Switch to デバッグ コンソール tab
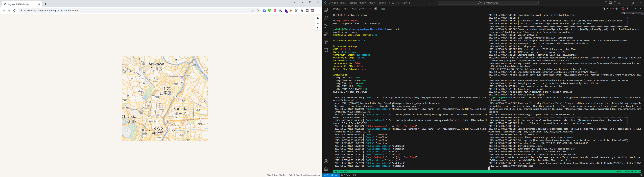The width and height of the screenshot is (644, 177). (x=358, y=9)
